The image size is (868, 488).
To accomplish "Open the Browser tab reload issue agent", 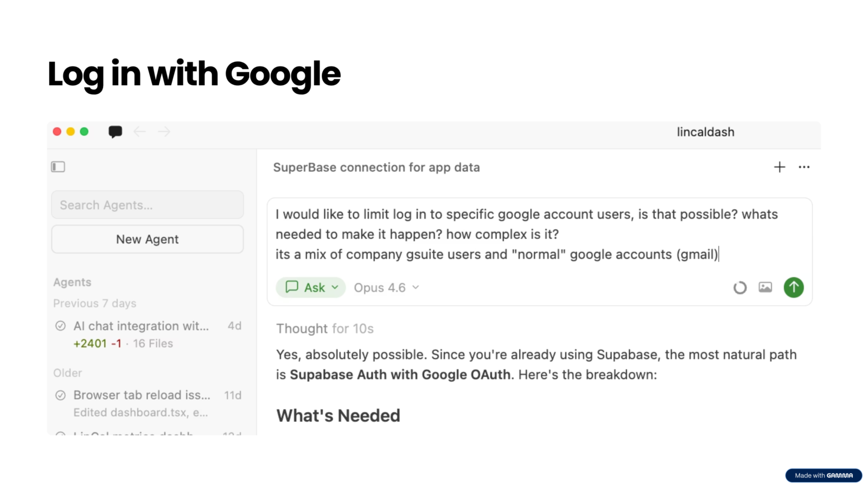I will tap(142, 395).
